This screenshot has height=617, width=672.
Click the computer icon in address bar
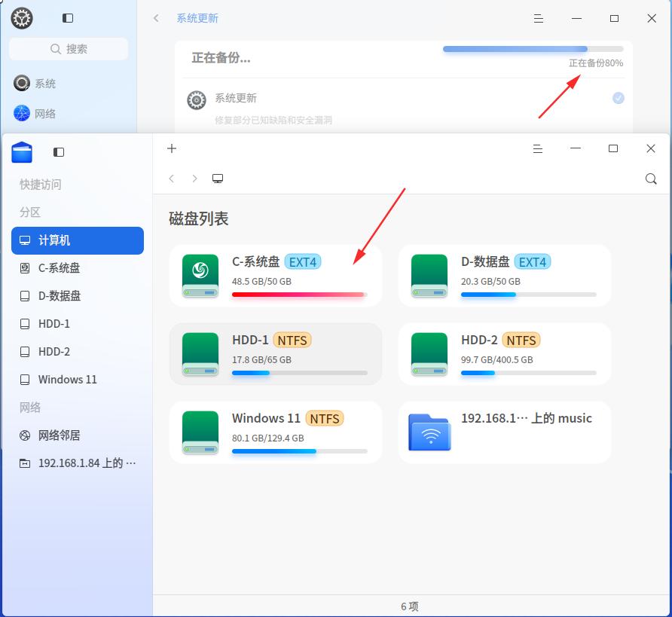218,179
